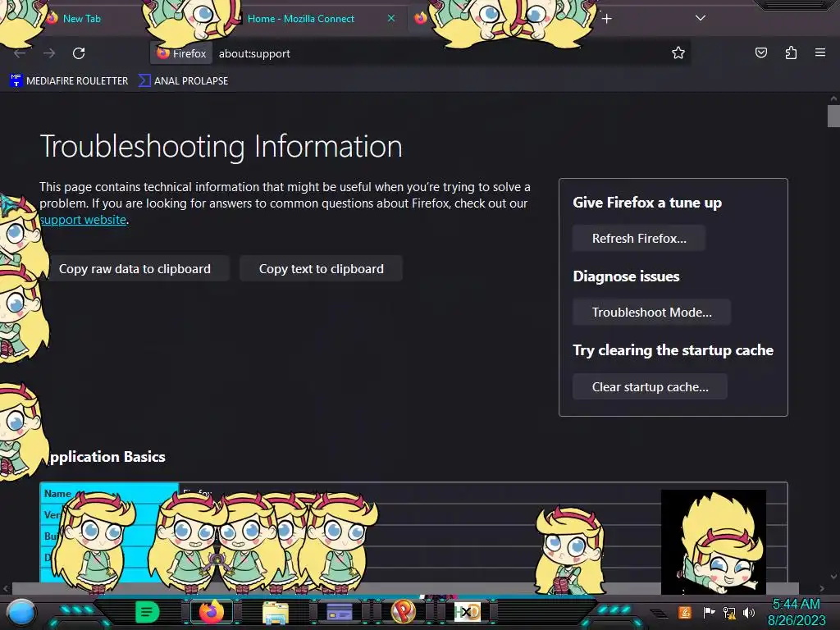This screenshot has width=840, height=630.
Task: Follow the support website link
Action: tap(84, 220)
